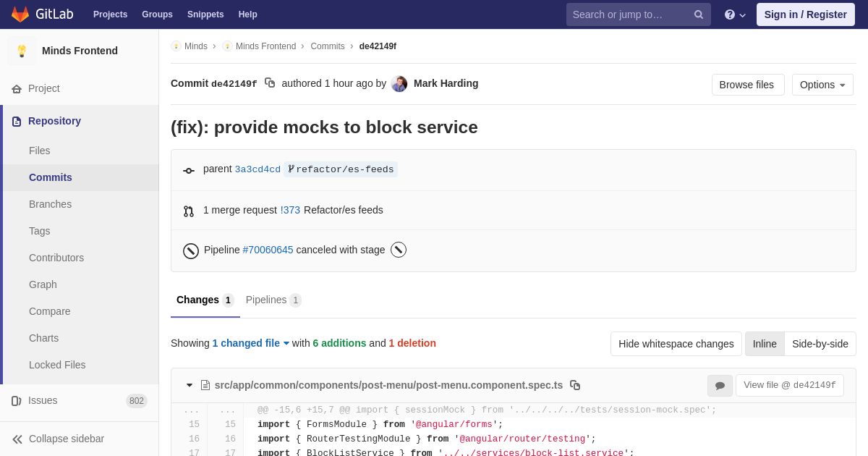868x456 pixels.
Task: Open the GitLab home logo
Action: pyautogui.click(x=42, y=14)
